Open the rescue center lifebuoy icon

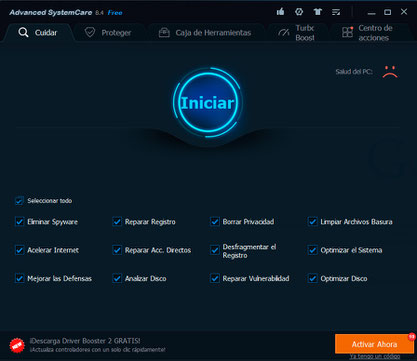(x=299, y=12)
